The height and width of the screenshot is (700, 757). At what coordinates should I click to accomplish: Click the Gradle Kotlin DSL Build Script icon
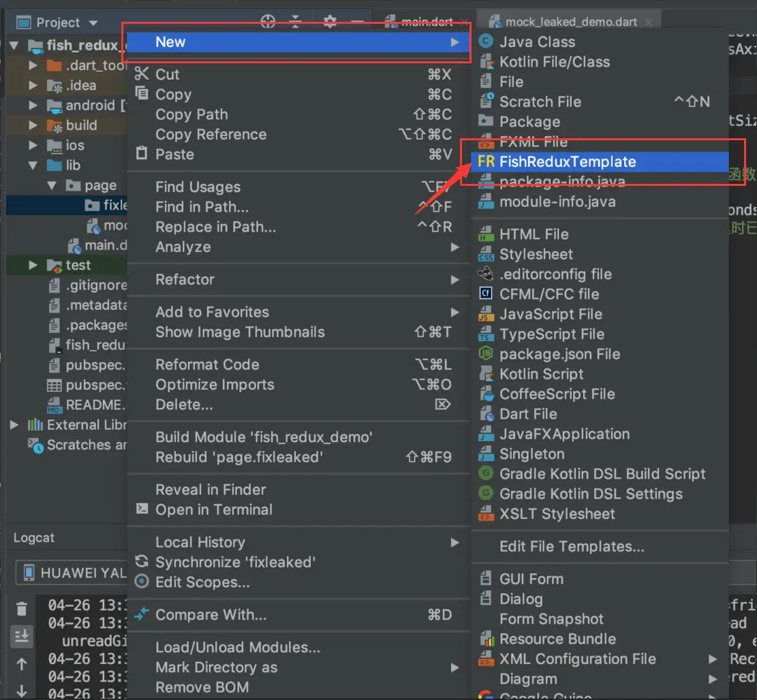(486, 473)
